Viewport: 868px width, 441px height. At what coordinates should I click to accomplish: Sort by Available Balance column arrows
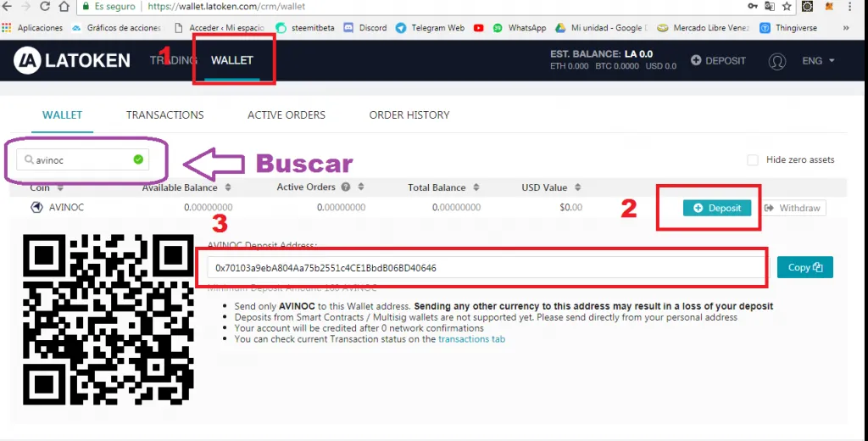pyautogui.click(x=227, y=187)
